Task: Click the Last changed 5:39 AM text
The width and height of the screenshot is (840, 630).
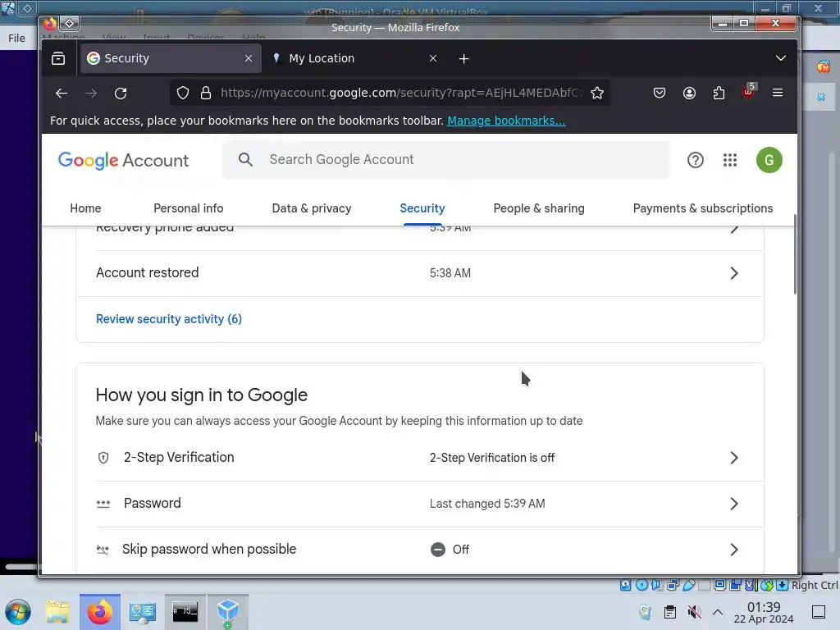Action: [487, 504]
